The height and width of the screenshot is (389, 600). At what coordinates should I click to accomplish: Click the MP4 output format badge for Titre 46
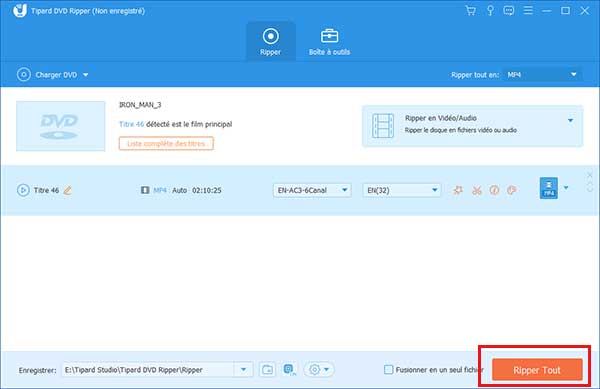[x=548, y=188]
